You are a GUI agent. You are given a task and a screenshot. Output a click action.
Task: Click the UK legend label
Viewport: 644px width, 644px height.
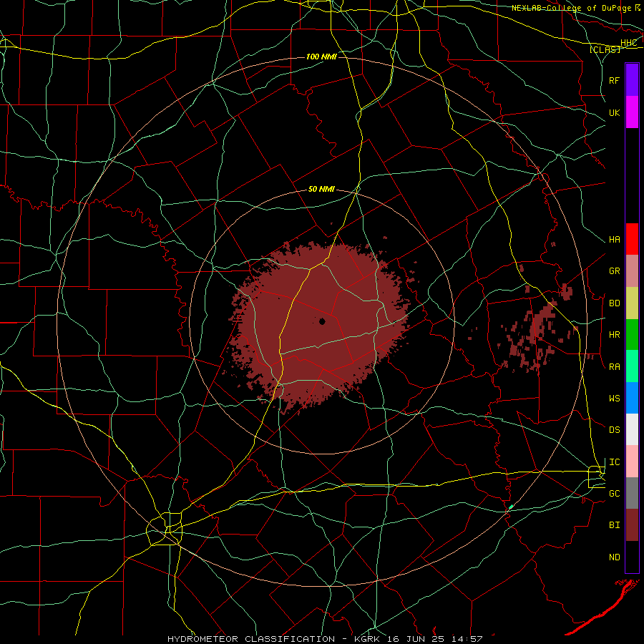pos(615,112)
